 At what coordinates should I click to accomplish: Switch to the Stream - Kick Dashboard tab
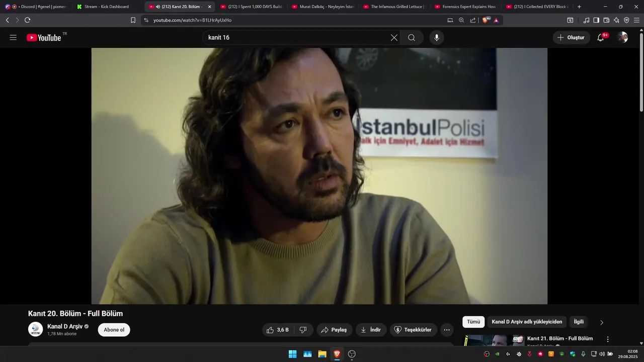pyautogui.click(x=107, y=7)
